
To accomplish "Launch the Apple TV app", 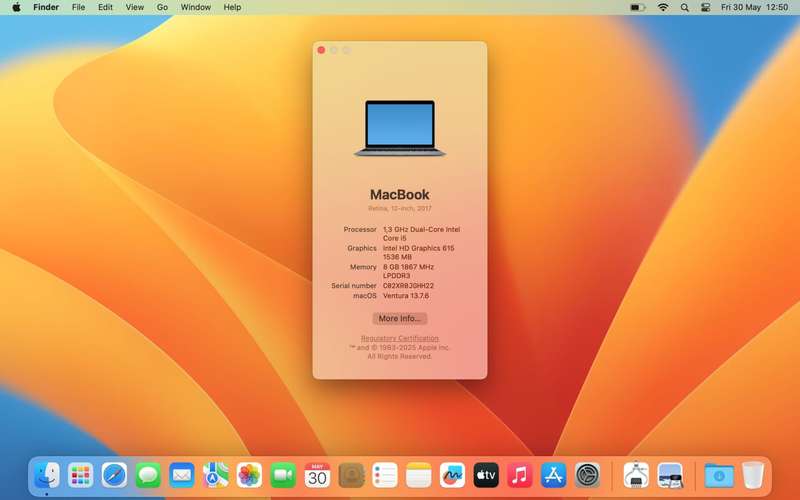I will (x=486, y=476).
